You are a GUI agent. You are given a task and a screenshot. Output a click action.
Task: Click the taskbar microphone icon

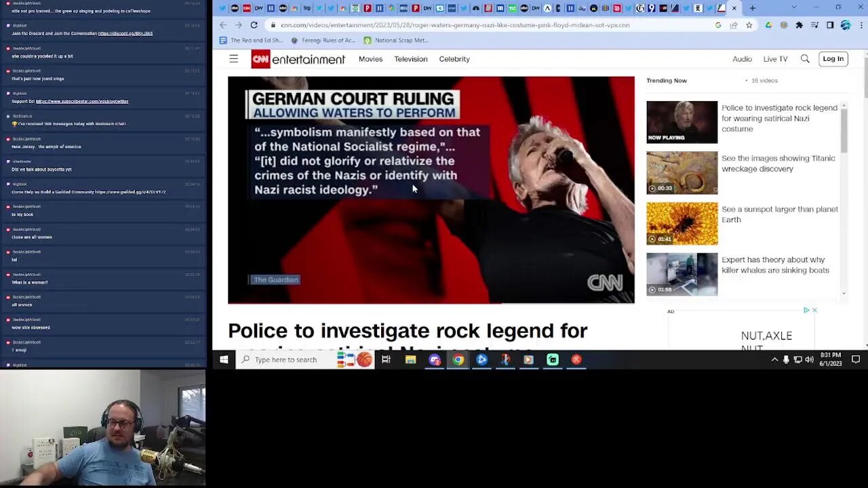[786, 360]
